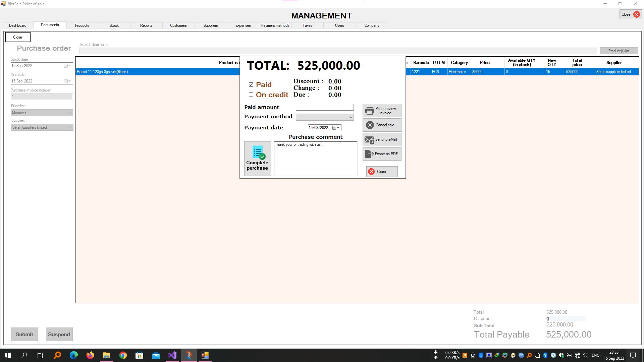644x362 pixels.
Task: Open the Stock date picker dropdown
Action: (x=70, y=66)
